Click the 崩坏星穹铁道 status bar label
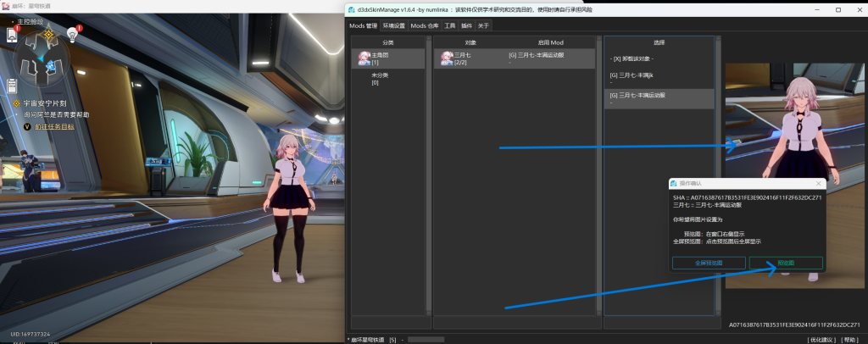This screenshot has height=344, width=868. point(367,340)
